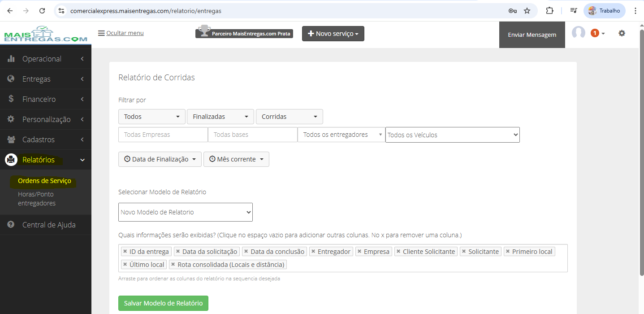The image size is (644, 314).
Task: Remove the ID da entrega column tag
Action: (x=125, y=252)
